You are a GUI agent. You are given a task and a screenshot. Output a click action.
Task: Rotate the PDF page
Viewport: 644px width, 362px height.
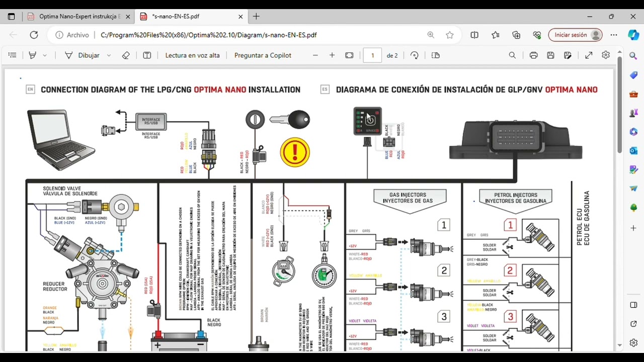point(415,55)
